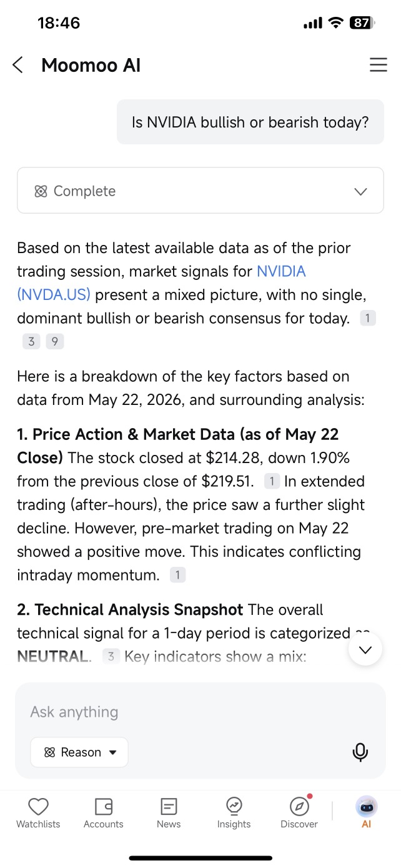Go back using the left arrow

[x=17, y=65]
